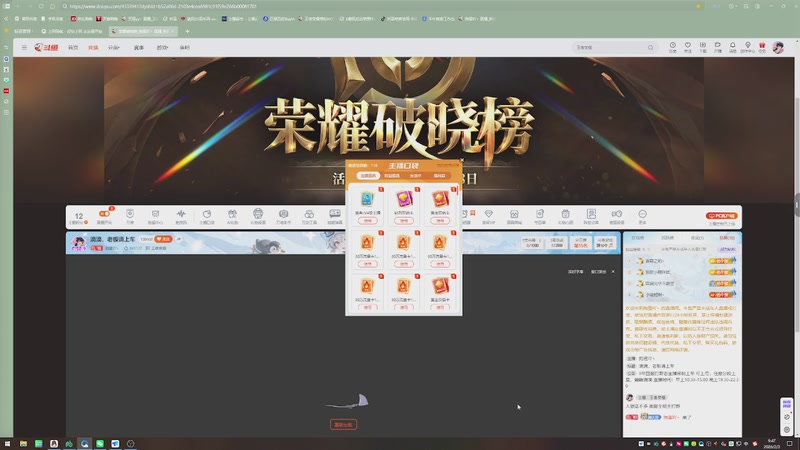Click the gift box icon in streamer toolbar

click(232, 216)
